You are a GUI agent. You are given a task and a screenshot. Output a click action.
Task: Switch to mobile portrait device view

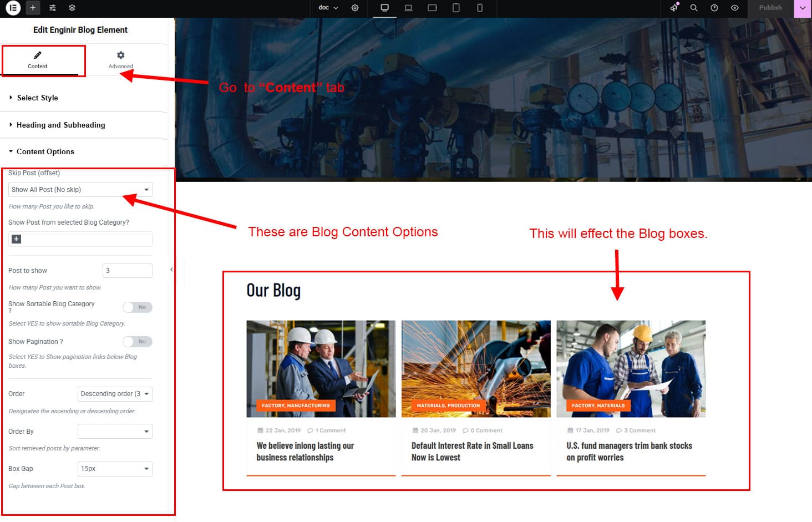(480, 8)
